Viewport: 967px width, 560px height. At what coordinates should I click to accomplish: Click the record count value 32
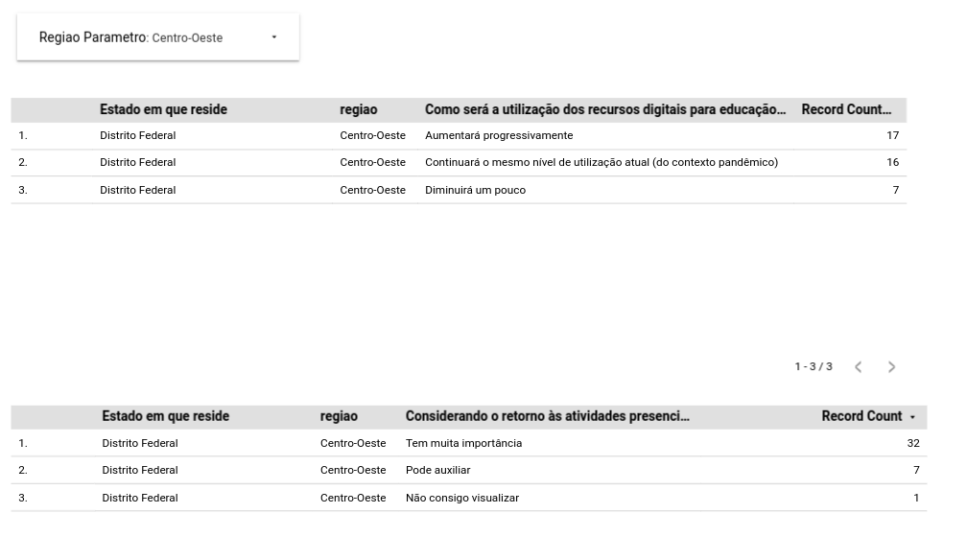[912, 444]
